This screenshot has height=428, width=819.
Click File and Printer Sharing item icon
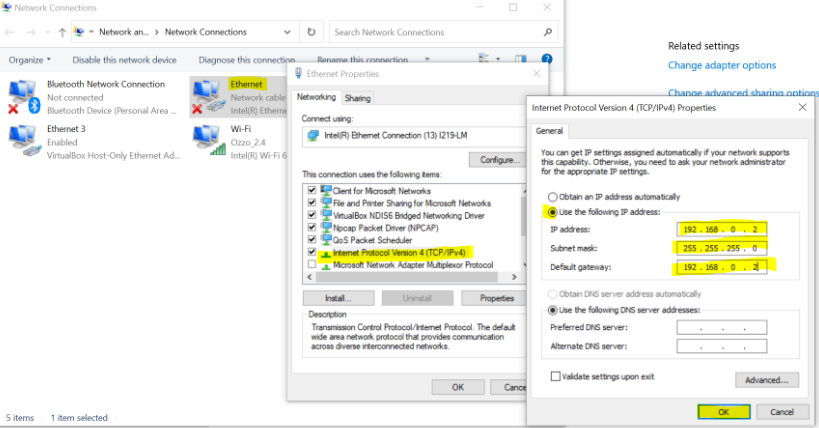point(326,203)
